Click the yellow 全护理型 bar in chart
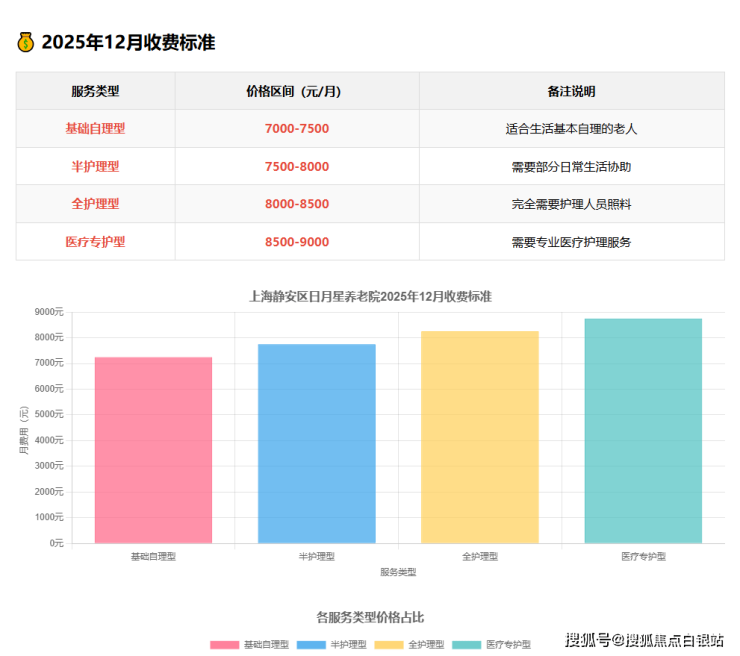The image size is (740, 656). (479, 437)
